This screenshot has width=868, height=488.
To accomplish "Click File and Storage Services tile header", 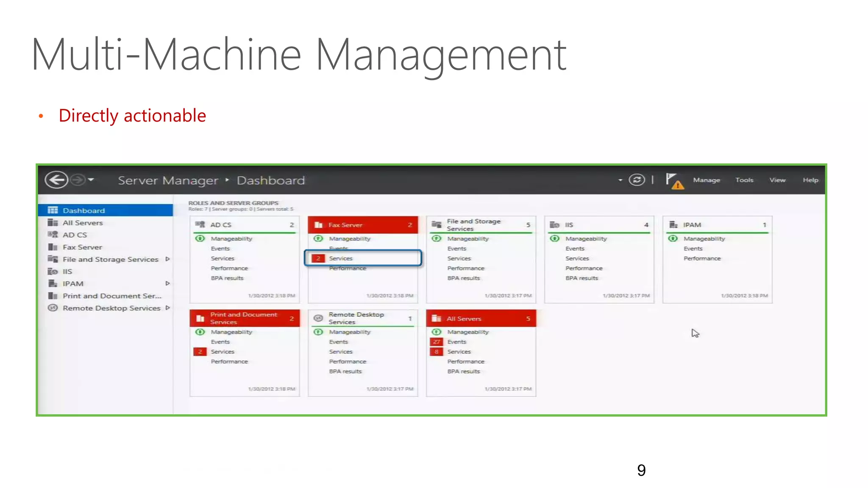I will coord(481,225).
